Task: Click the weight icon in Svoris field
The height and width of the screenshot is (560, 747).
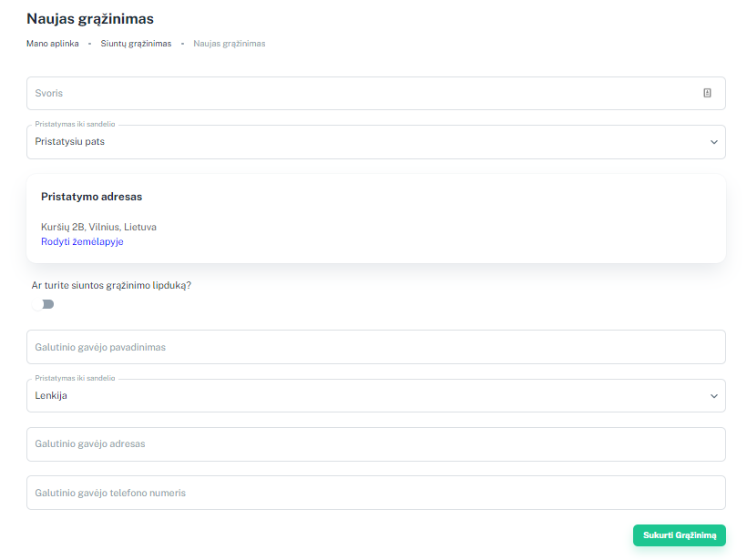Action: tap(707, 93)
